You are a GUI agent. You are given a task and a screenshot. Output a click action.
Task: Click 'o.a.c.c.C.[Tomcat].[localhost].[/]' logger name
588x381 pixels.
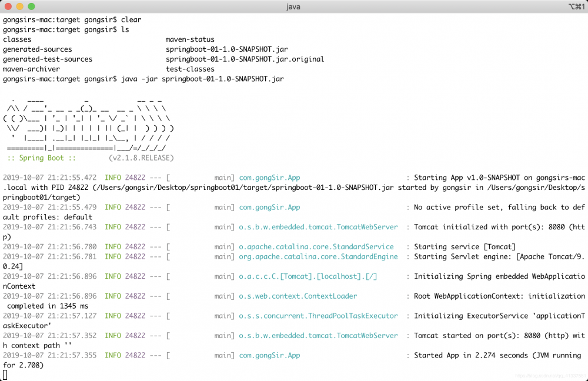click(x=308, y=276)
